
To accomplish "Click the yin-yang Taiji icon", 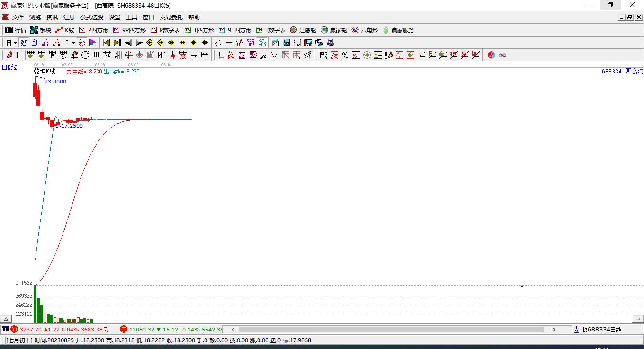I will click(x=491, y=55).
